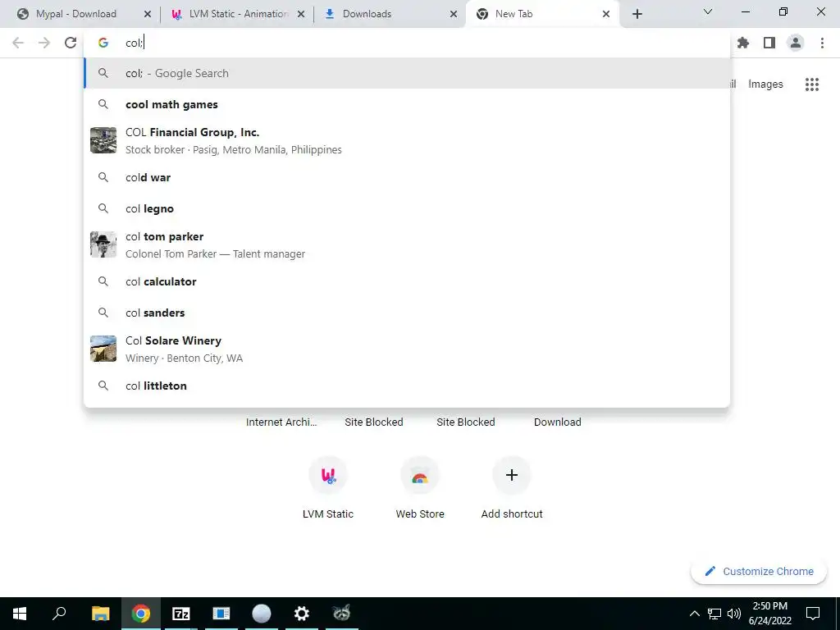Open a new tab with plus button
This screenshot has height=630, width=840.
tap(637, 14)
